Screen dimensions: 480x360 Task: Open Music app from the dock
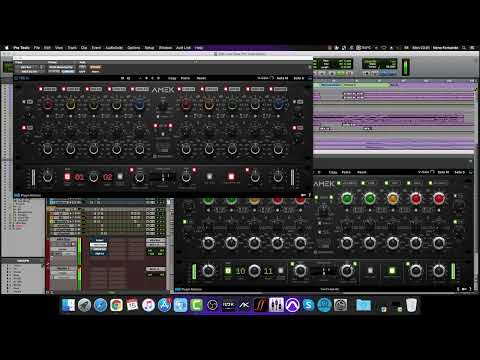(148, 305)
